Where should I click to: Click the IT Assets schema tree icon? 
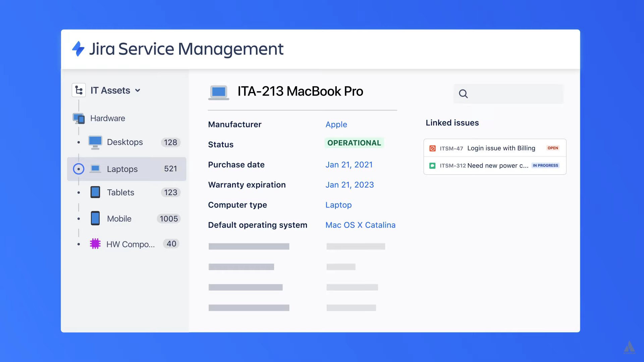(79, 90)
